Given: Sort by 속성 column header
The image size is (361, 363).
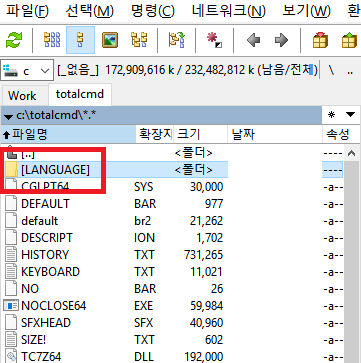Looking at the screenshot, I should coord(341,135).
